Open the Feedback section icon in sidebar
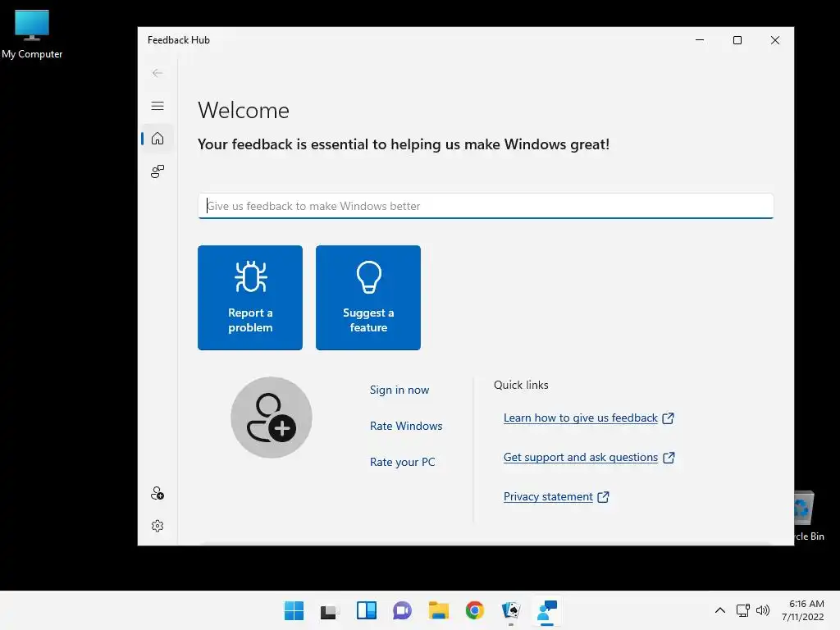Viewport: 840px width, 630px height. [157, 171]
